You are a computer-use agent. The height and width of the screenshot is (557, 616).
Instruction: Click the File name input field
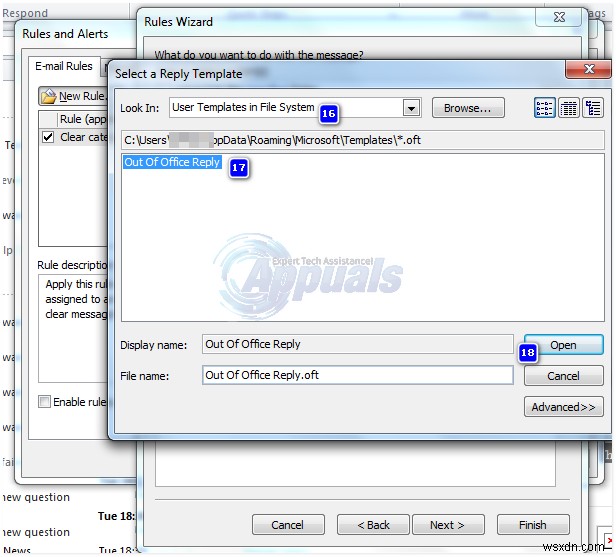coord(358,375)
